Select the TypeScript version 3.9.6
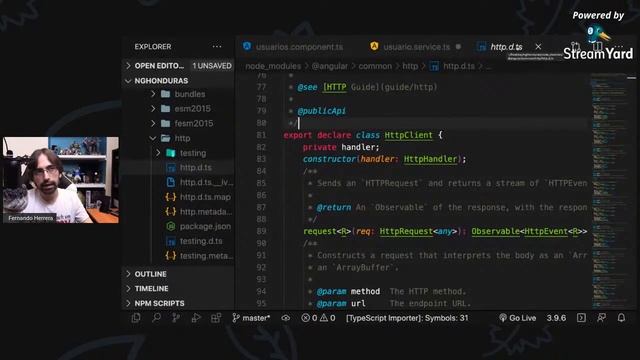640x360 pixels. 556,318
